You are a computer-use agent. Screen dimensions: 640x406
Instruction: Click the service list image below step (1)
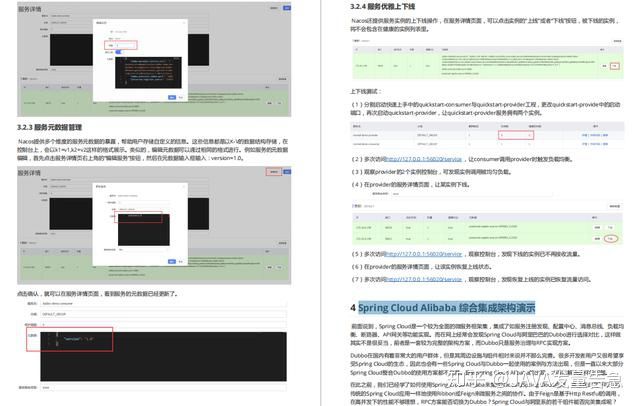click(x=487, y=134)
